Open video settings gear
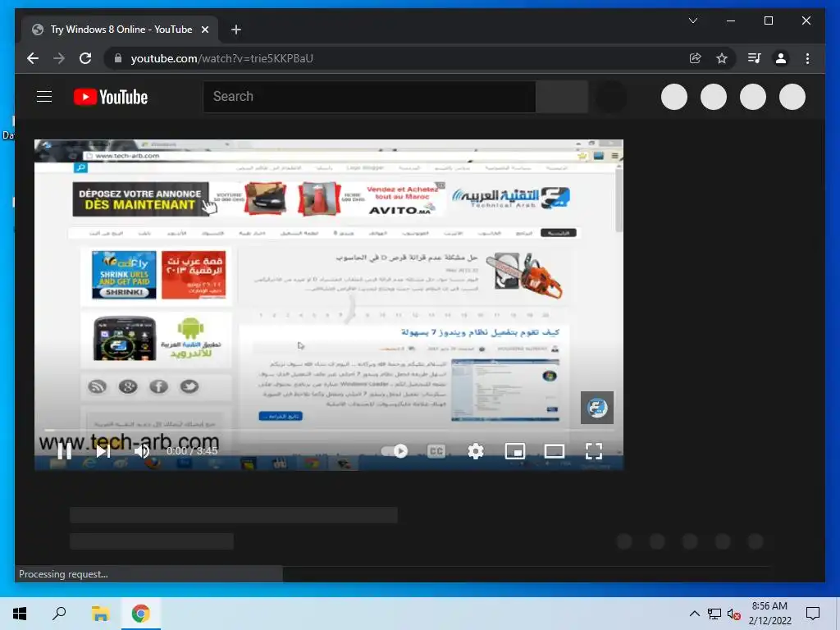 pos(476,451)
